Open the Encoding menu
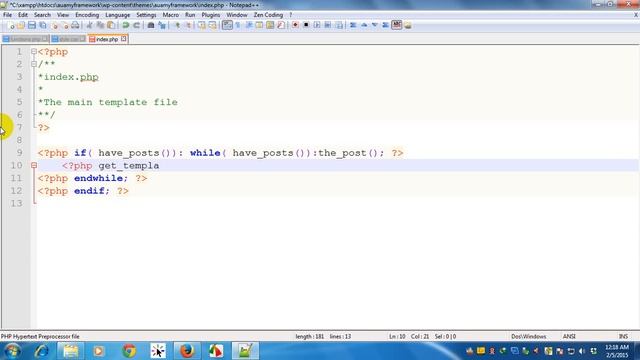The width and height of the screenshot is (640, 360). click(87, 15)
